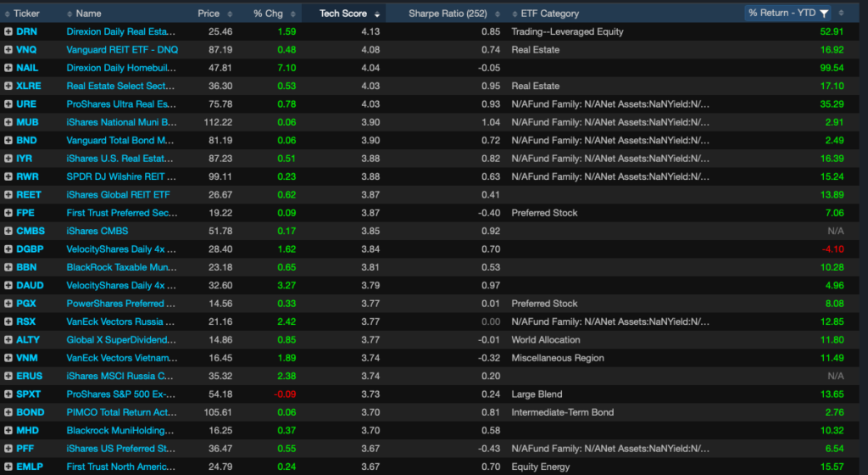The height and width of the screenshot is (475, 868).
Task: Expand the VNQ row plus icon
Action: pos(8,50)
